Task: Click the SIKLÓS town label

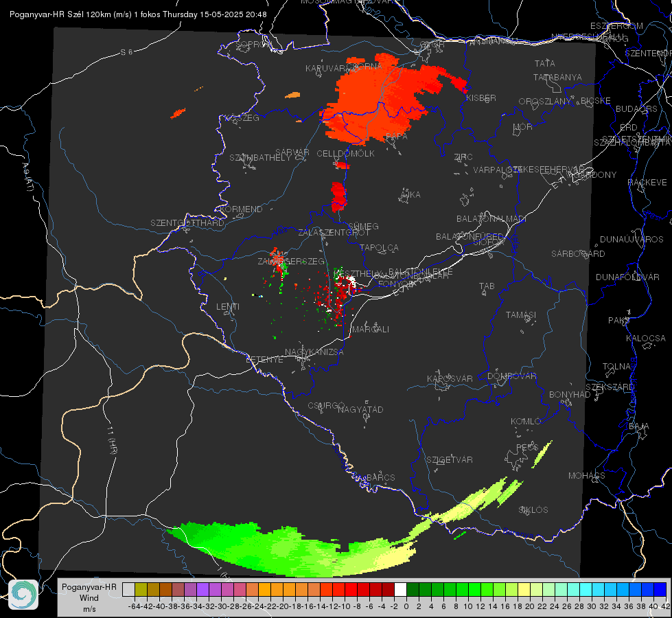Action: point(533,510)
